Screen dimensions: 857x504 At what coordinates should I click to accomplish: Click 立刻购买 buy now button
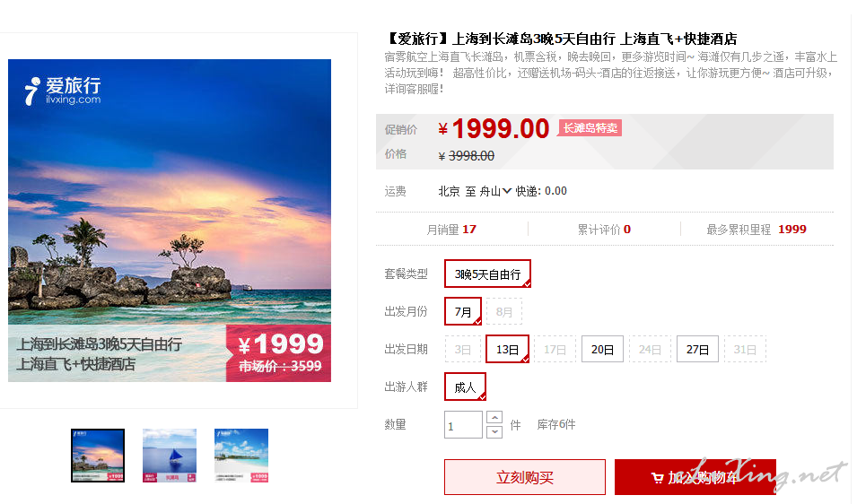525,477
